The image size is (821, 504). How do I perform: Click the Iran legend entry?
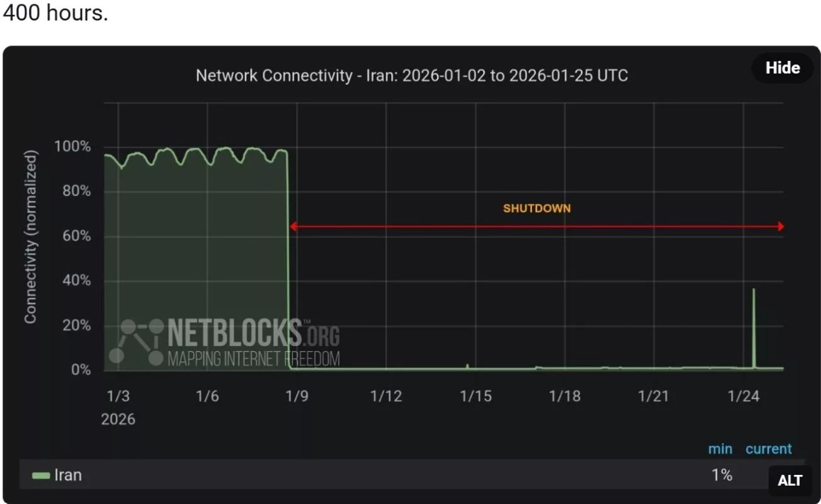tap(69, 475)
